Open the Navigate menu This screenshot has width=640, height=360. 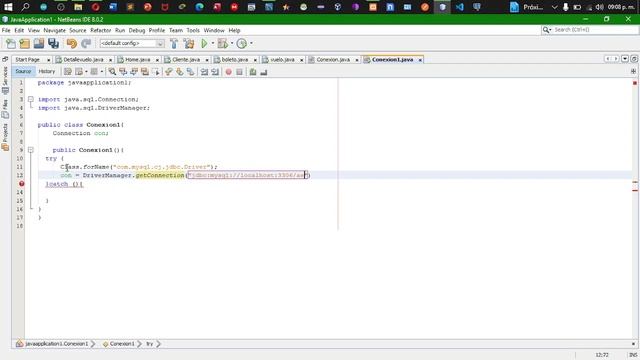click(x=54, y=30)
